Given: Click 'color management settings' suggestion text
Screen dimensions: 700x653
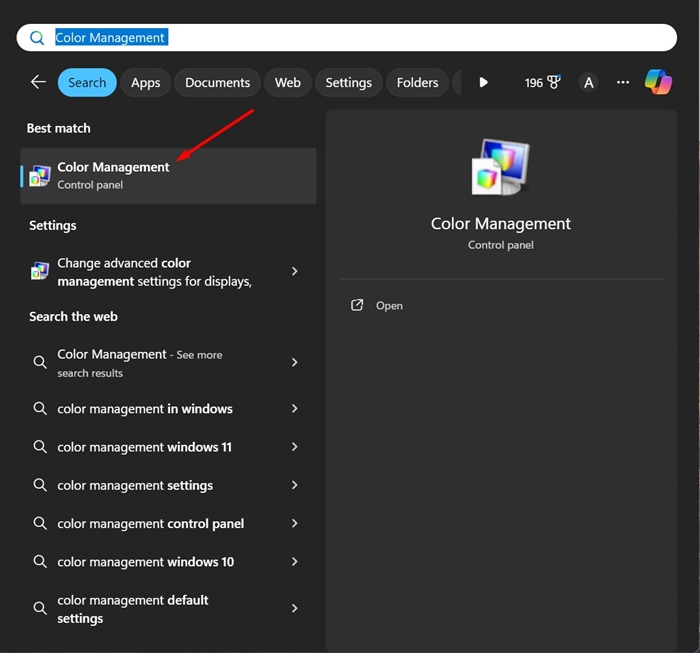Looking at the screenshot, I should (x=135, y=486).
